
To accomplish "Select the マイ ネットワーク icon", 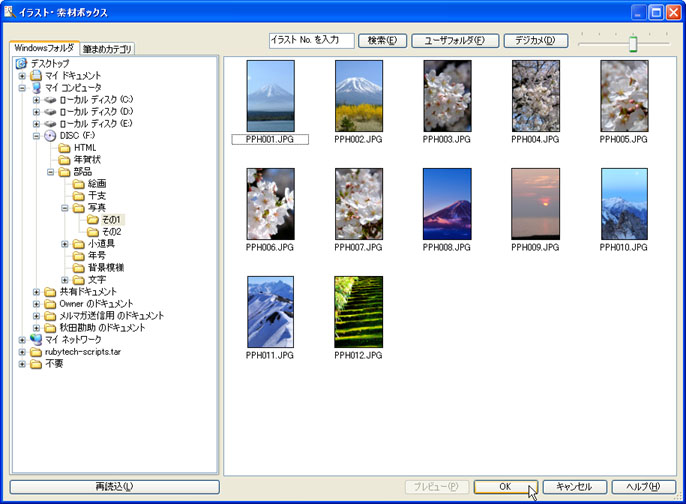I will pos(36,340).
